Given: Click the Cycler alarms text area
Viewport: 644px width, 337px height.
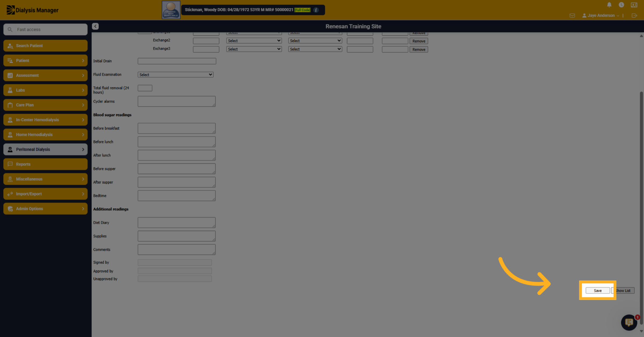Looking at the screenshot, I should 177,101.
